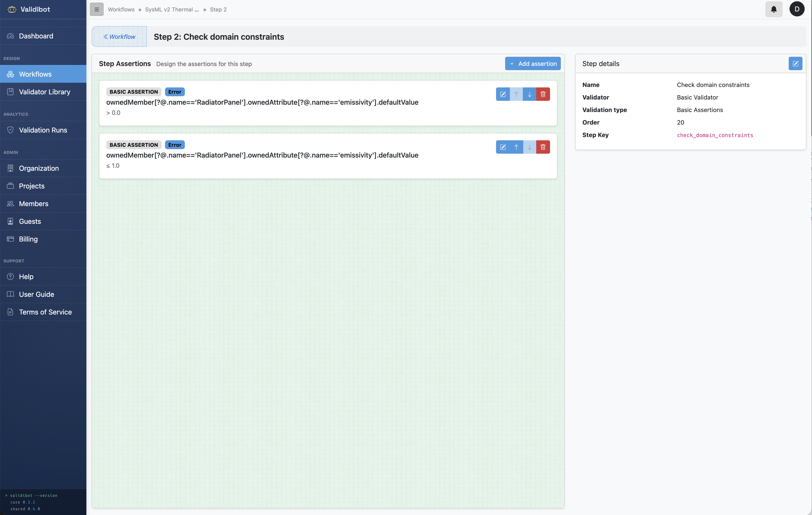Move the second assertion up with the arrow icon
Screen dimensions: 812x515
pos(516,147)
